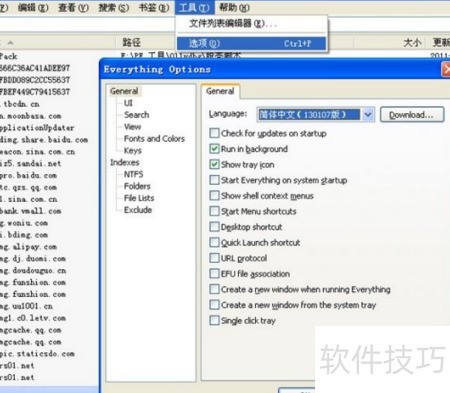Click the Download... button
450x393 pixels.
412,115
